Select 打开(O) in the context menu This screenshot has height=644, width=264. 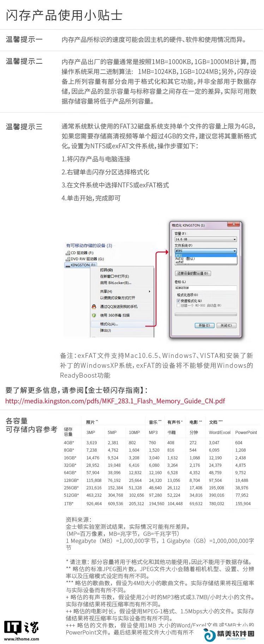pos(106,270)
